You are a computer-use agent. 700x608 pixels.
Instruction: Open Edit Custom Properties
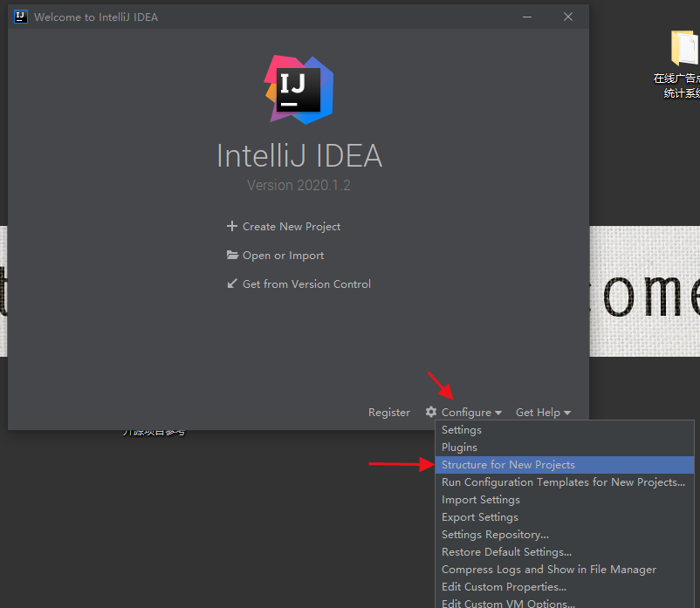[x=565, y=586]
